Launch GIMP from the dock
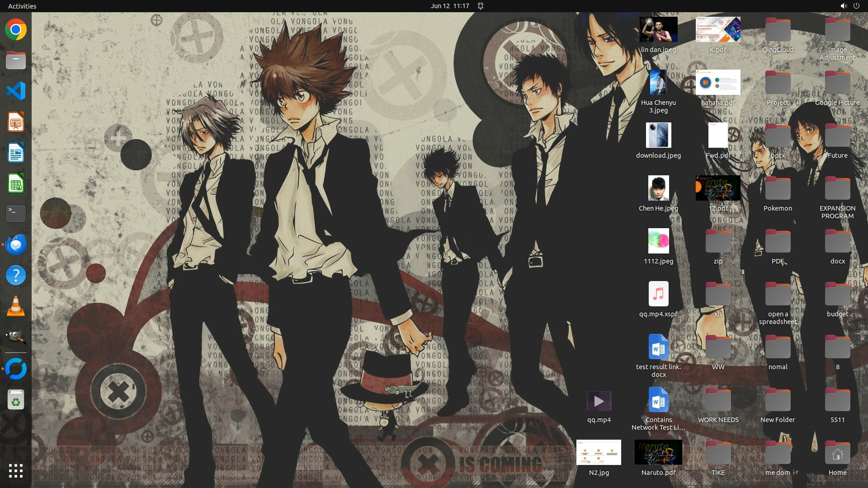This screenshot has width=868, height=488. [x=16, y=337]
